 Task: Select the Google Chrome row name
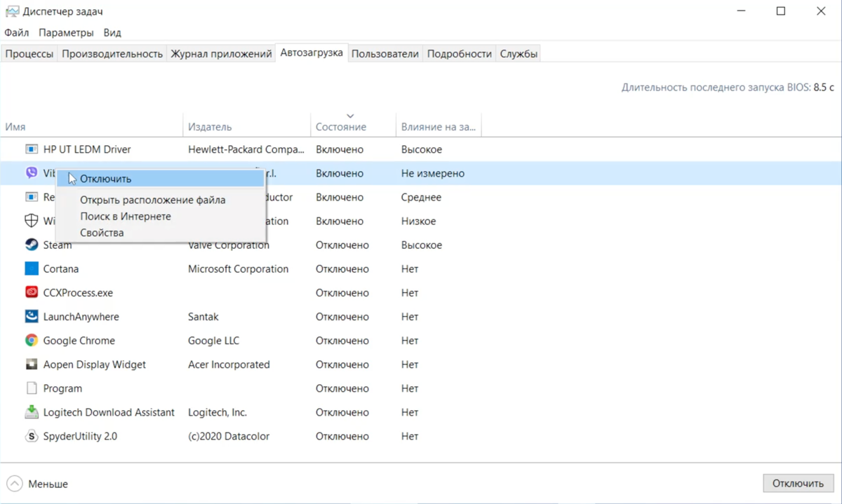[79, 340]
